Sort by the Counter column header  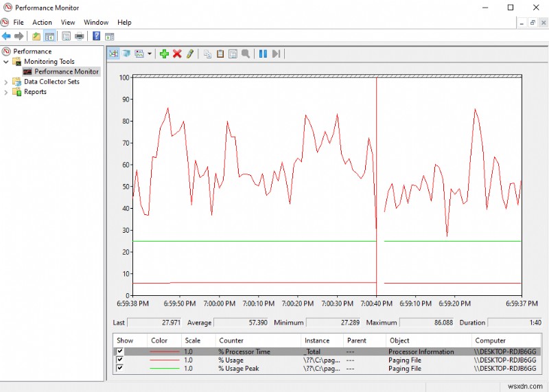[x=231, y=341]
